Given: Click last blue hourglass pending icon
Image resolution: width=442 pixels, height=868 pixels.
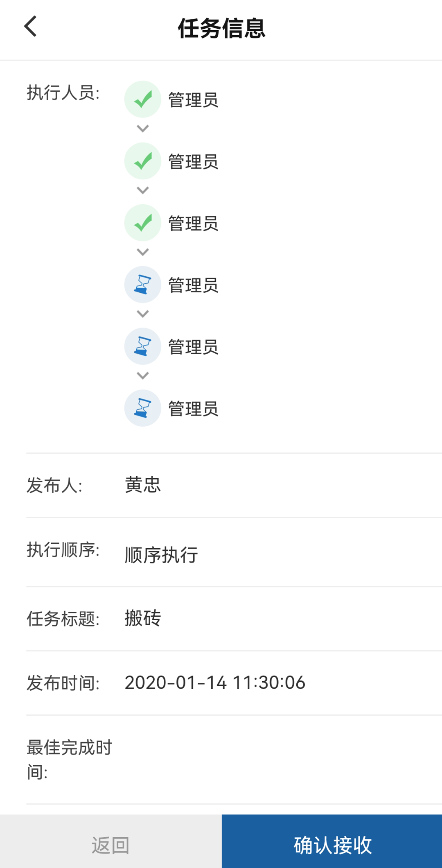Looking at the screenshot, I should point(142,408).
